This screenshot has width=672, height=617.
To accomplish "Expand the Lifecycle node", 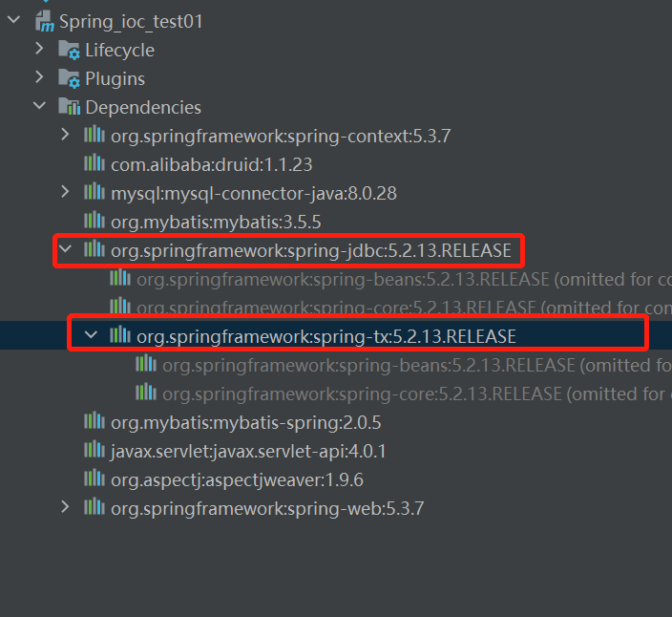I will point(39,49).
